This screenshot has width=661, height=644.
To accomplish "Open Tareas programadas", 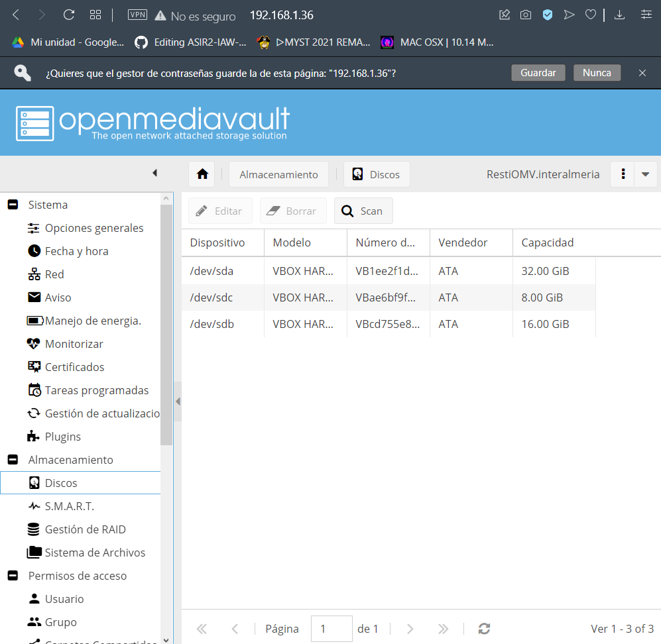I will [x=88, y=390].
